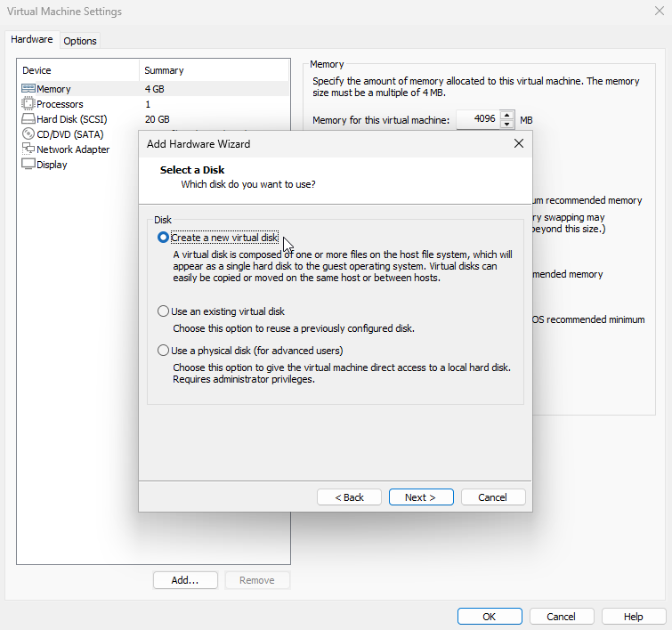Select Use a physical disk option

163,351
